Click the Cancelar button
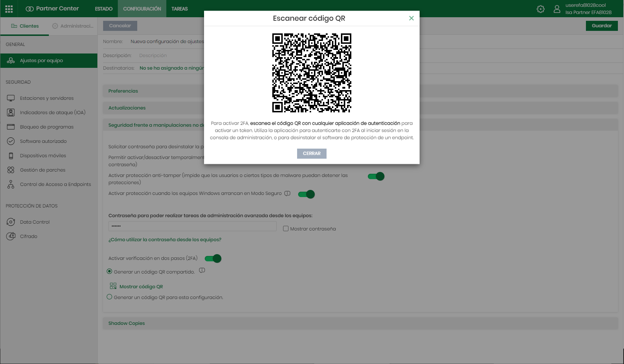 point(120,26)
